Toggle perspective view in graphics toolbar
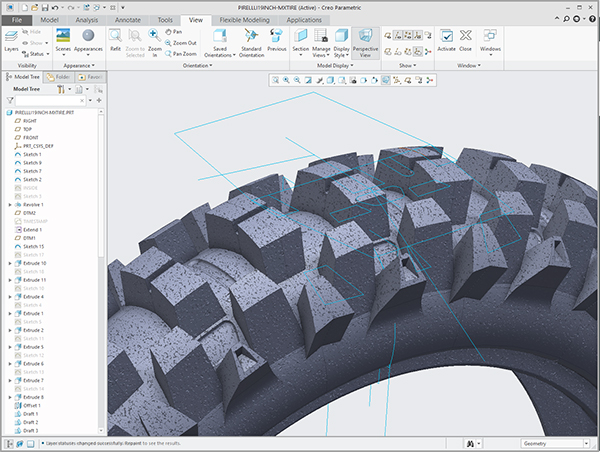The image size is (600, 452). pyautogui.click(x=386, y=80)
